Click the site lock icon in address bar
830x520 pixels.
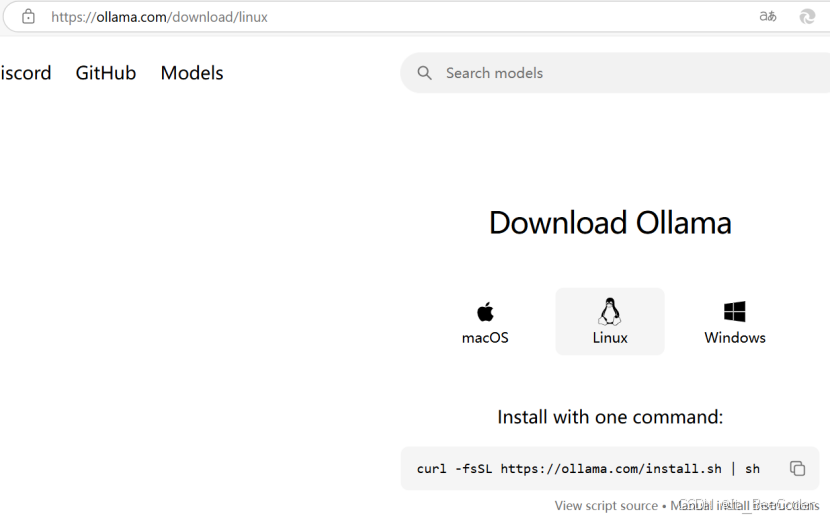click(28, 16)
